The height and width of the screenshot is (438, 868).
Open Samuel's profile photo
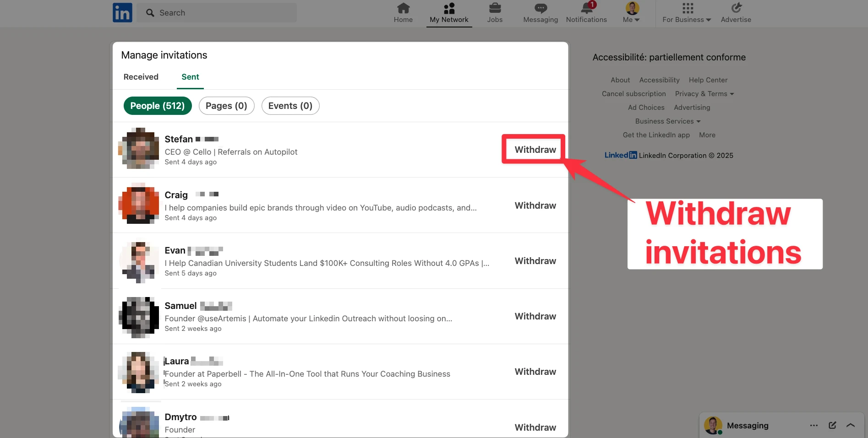click(139, 318)
